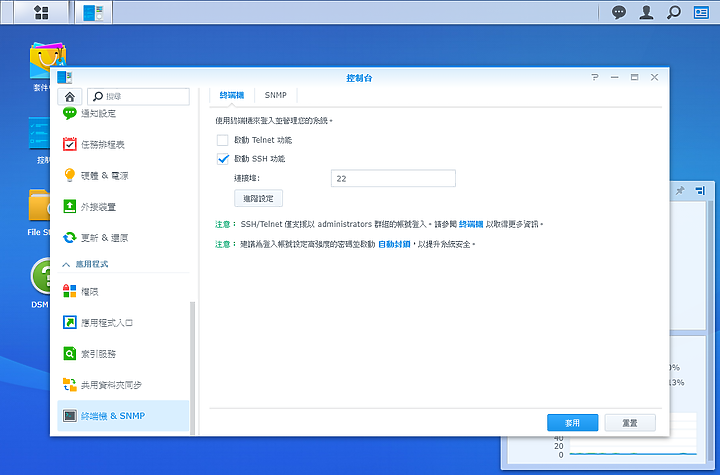Select 終端機 & SNMP sidebar item
This screenshot has width=720, height=475.
[x=123, y=416]
